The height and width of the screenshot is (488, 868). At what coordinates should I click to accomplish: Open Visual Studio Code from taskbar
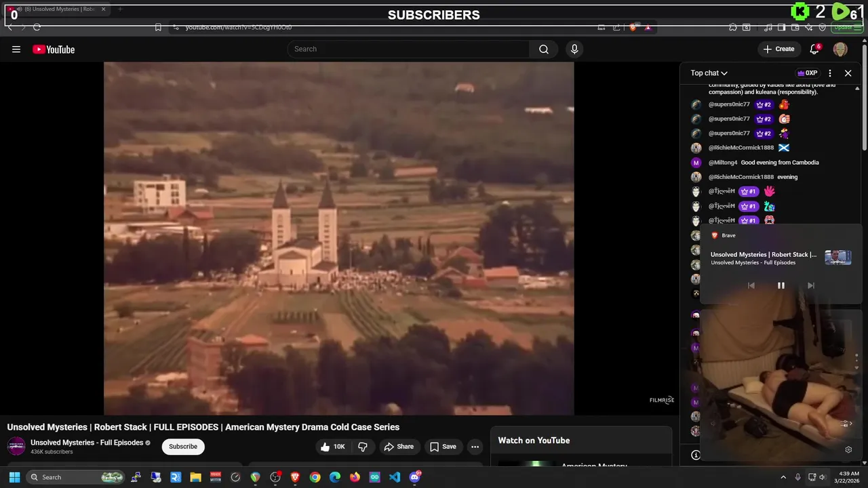tap(395, 477)
